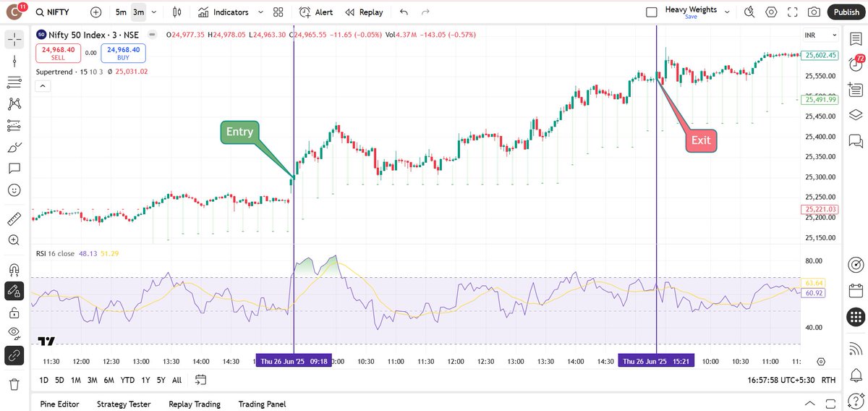Toggle hide all drawings eye icon

(x=14, y=334)
